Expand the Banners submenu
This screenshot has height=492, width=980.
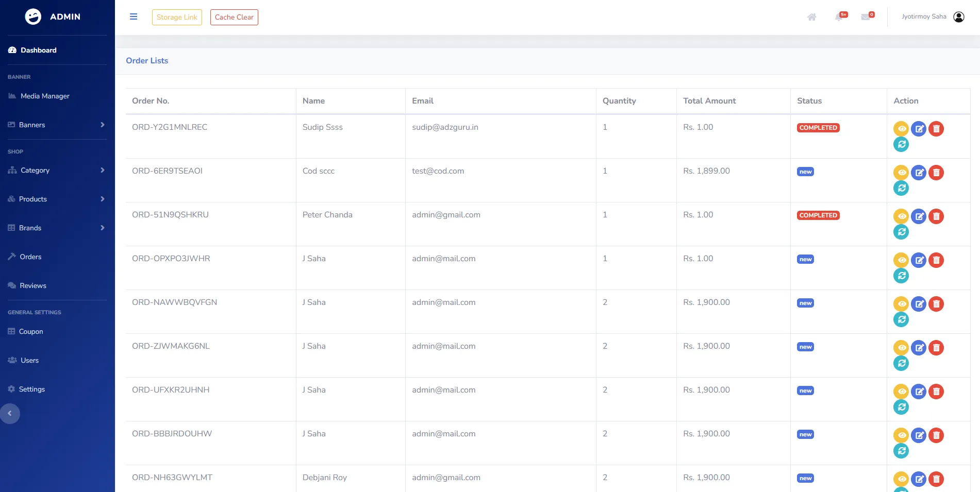31,125
